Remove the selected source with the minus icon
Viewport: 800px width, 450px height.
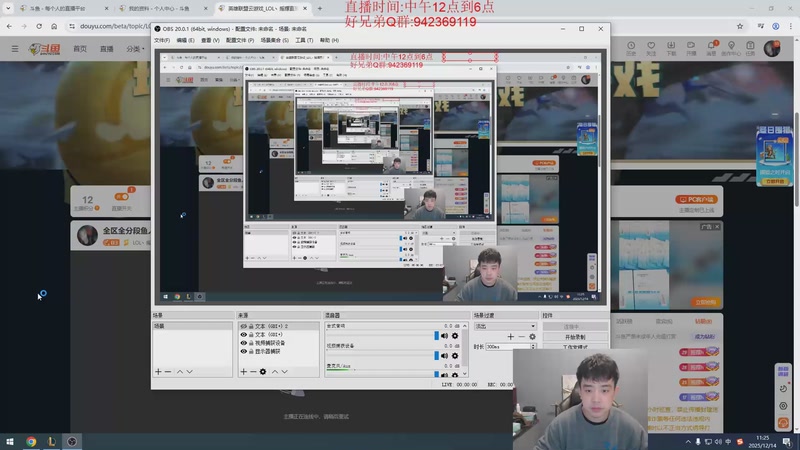tap(253, 371)
